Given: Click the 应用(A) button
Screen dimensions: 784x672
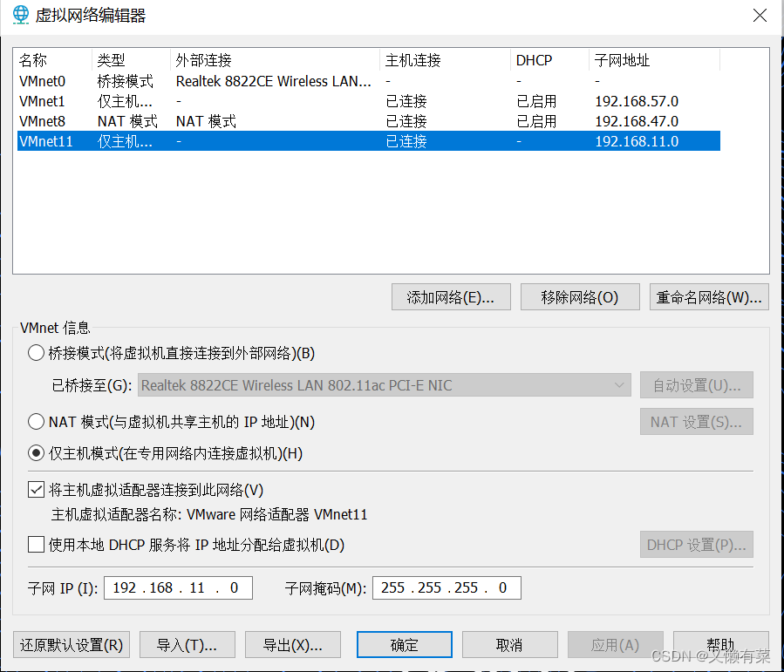Looking at the screenshot, I should pos(616,645).
